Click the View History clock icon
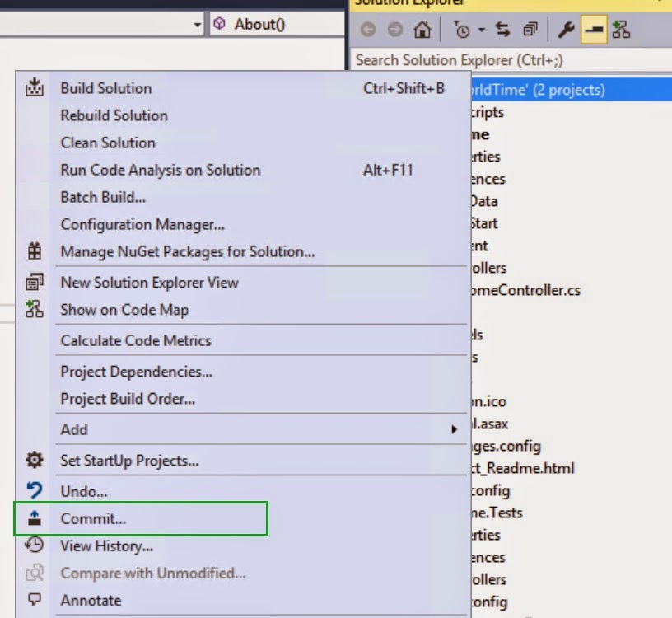 [34, 546]
